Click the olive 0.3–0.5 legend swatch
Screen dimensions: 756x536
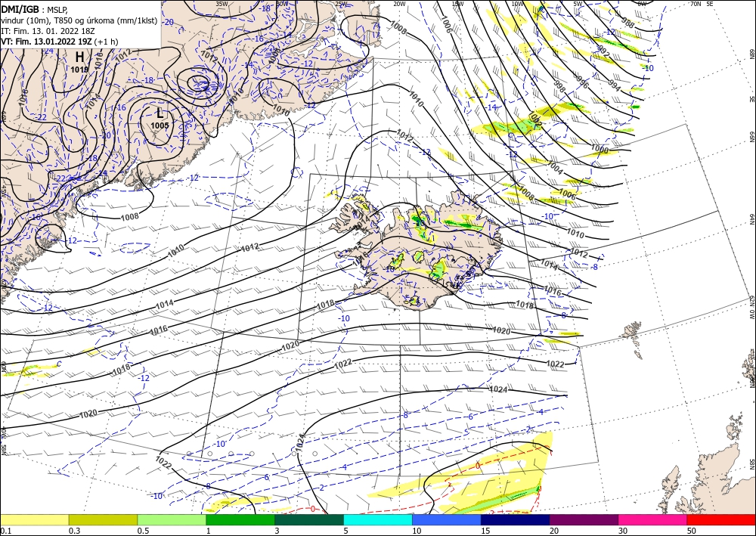click(x=103, y=519)
